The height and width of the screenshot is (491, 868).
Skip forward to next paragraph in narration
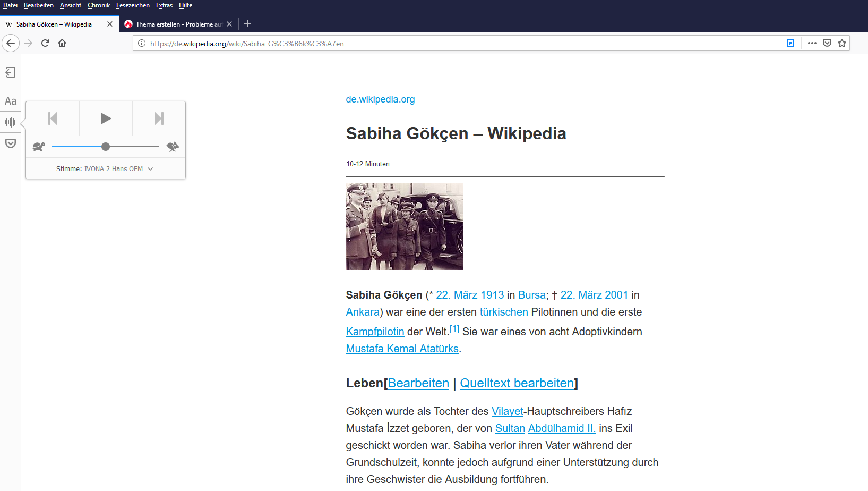pos(159,118)
